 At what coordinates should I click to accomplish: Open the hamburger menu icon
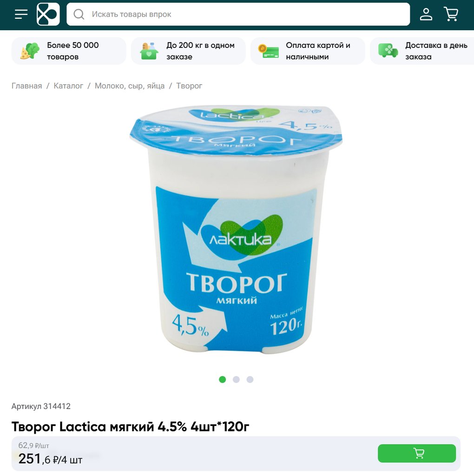tap(21, 14)
